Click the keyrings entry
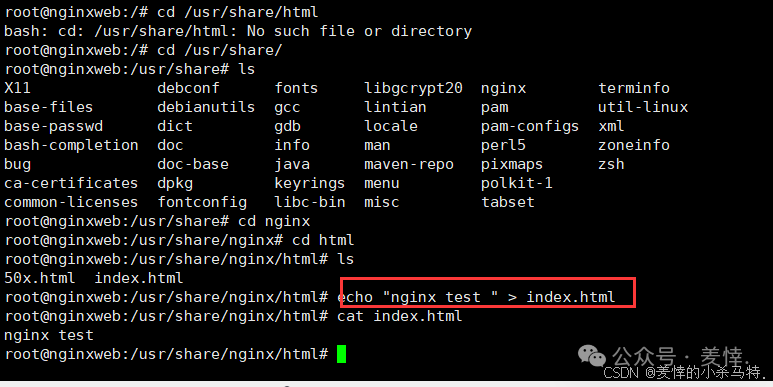The height and width of the screenshot is (387, 773). [x=310, y=184]
